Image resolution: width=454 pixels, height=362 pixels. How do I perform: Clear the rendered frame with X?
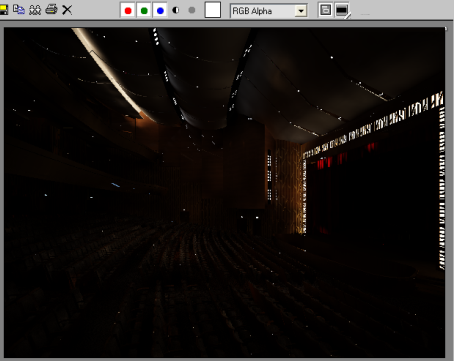tap(67, 10)
